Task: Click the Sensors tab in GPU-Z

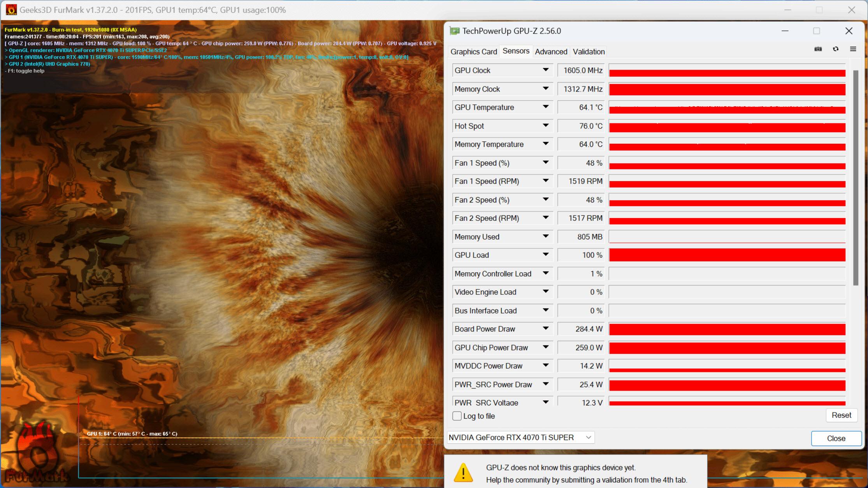Action: click(x=516, y=51)
